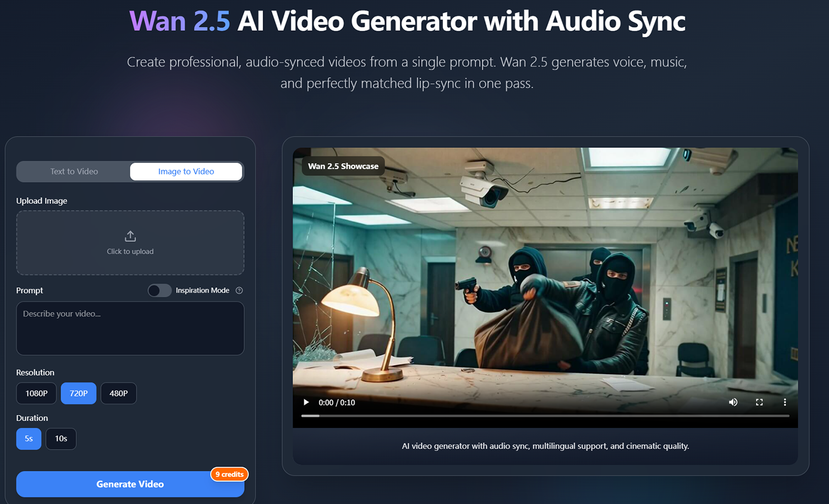Mute the showcase video audio

(733, 402)
